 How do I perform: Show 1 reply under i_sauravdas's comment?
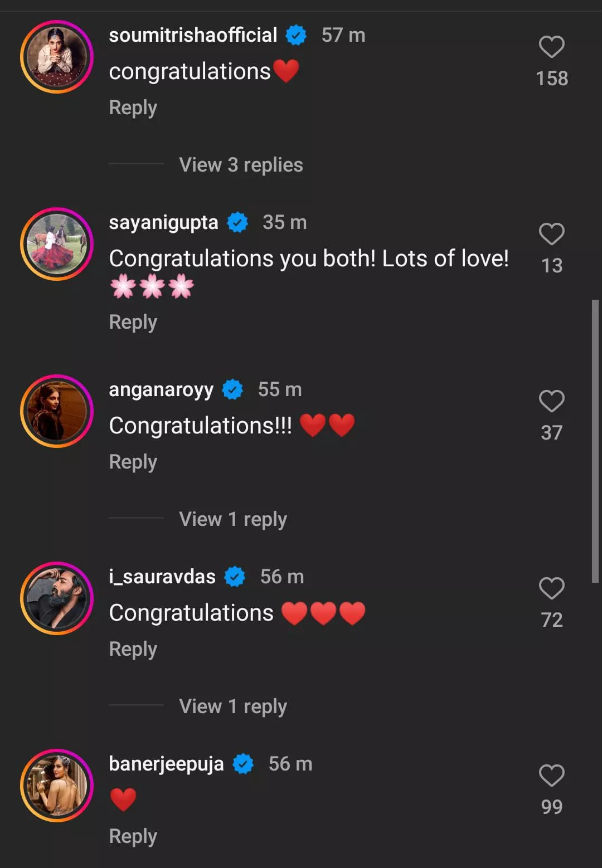[x=232, y=706]
